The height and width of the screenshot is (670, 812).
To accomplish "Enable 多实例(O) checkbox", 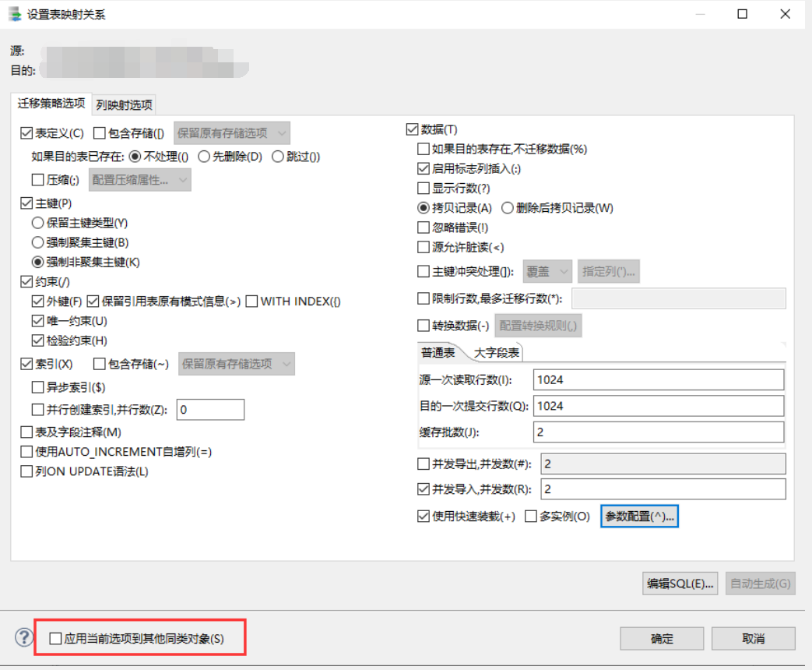I will (x=531, y=516).
